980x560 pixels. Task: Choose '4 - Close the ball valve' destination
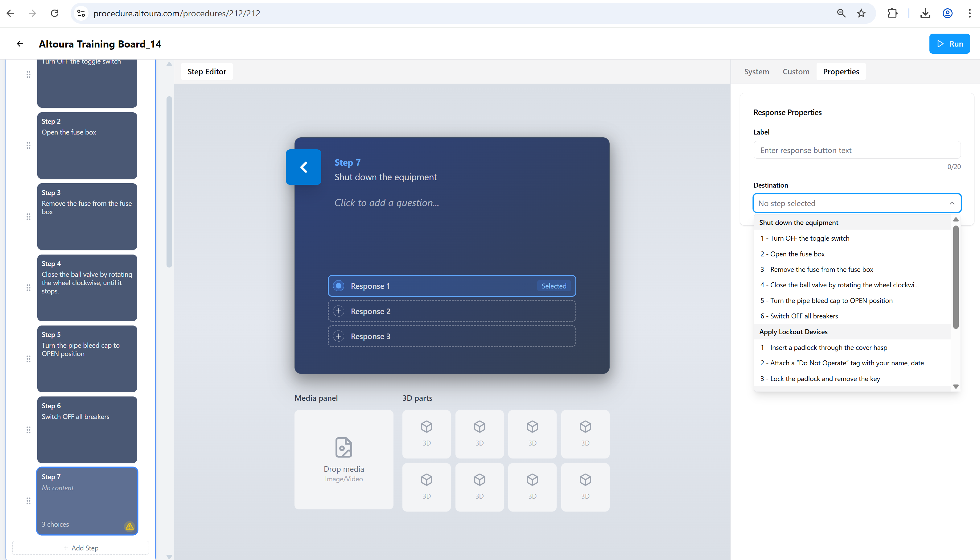[x=852, y=284]
